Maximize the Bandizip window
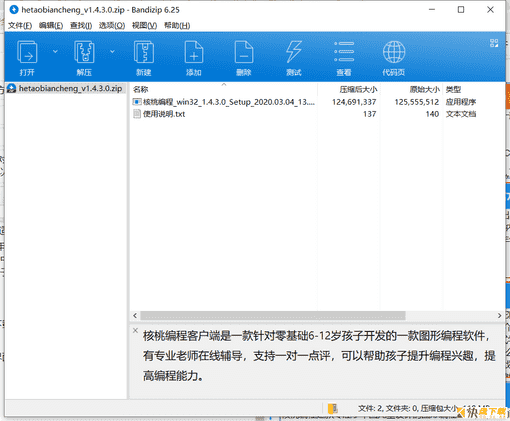Viewport: 510px width, 421px height. [461, 10]
